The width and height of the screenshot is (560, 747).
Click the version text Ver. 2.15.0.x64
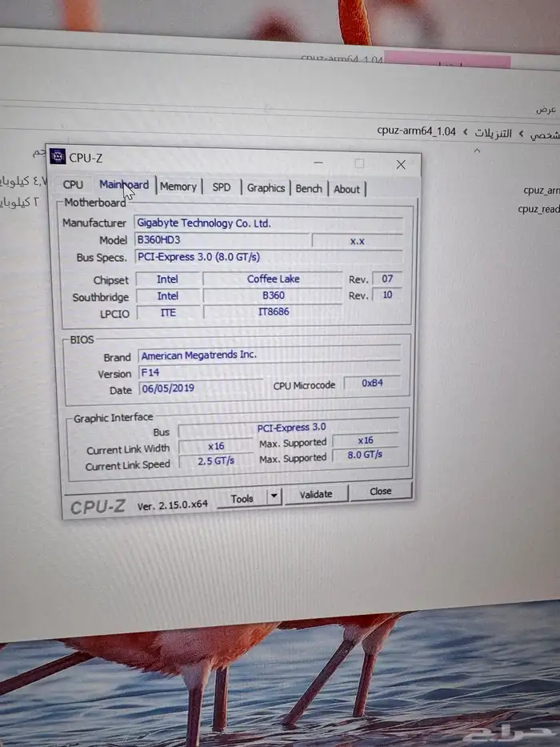(x=172, y=505)
